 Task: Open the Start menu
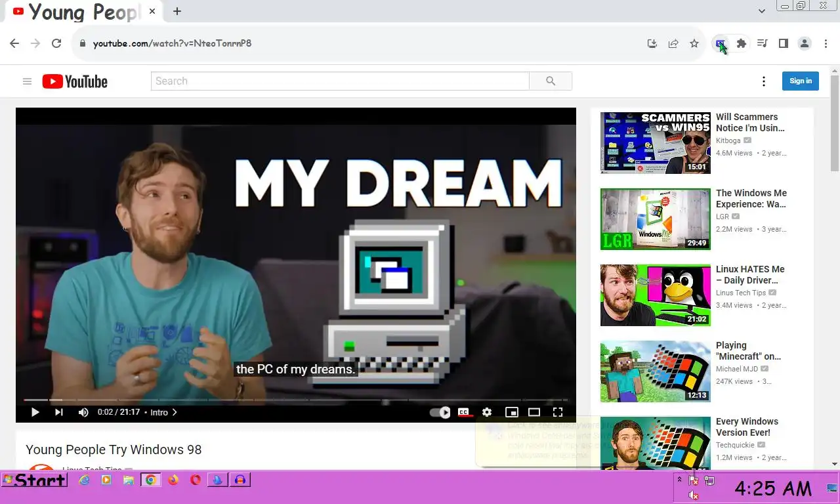tap(34, 480)
